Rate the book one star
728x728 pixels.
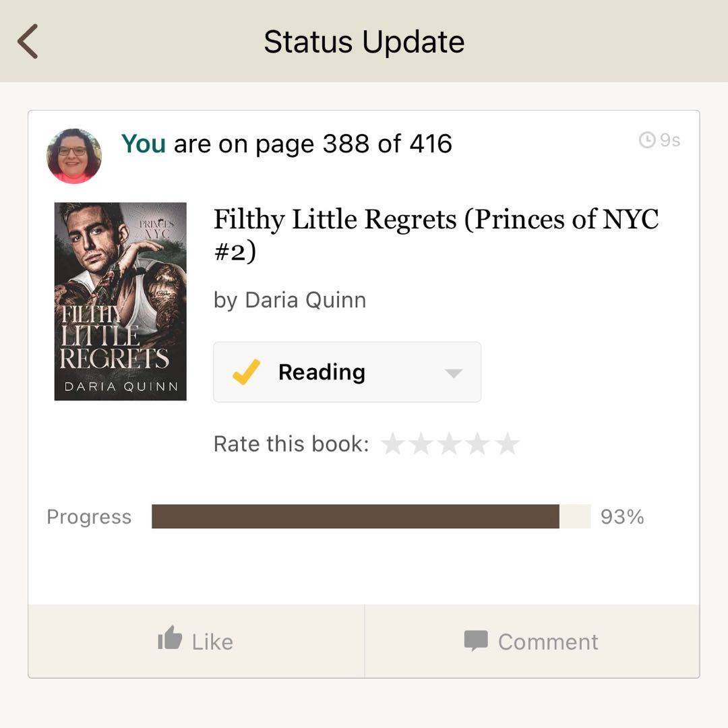(393, 444)
